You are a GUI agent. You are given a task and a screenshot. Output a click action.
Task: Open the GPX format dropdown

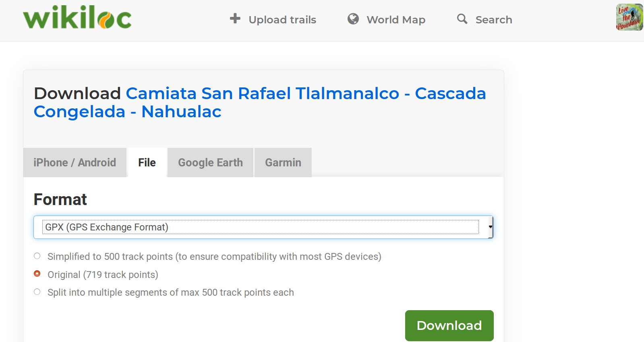point(260,227)
